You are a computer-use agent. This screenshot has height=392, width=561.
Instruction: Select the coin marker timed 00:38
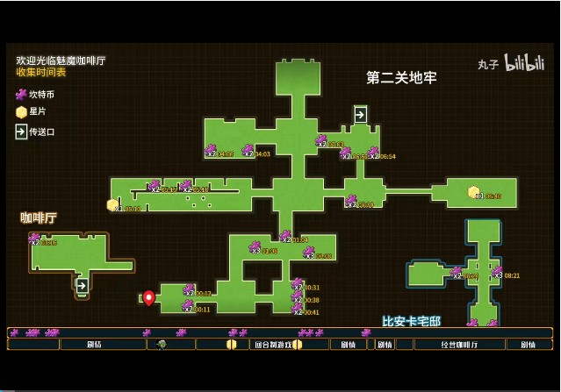click(x=297, y=296)
